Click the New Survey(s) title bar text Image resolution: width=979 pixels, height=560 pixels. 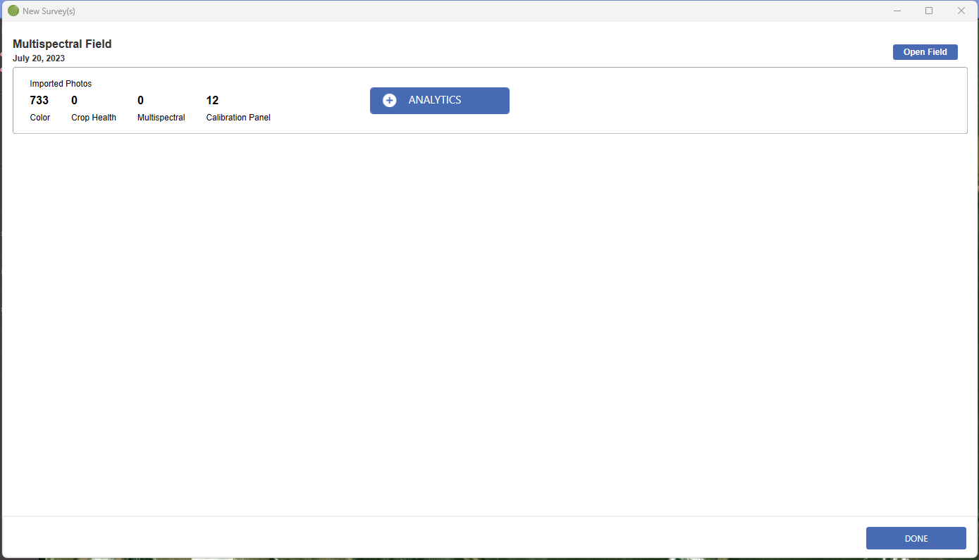tap(49, 11)
